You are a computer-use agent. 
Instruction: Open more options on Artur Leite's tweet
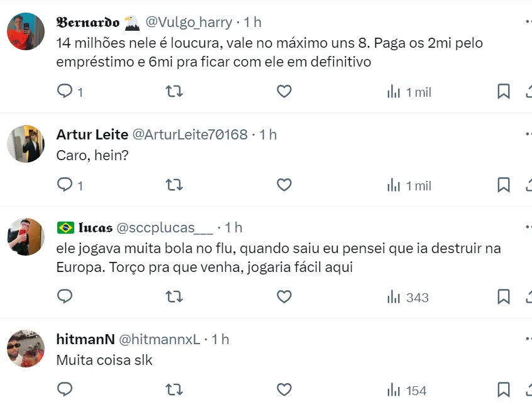528,134
